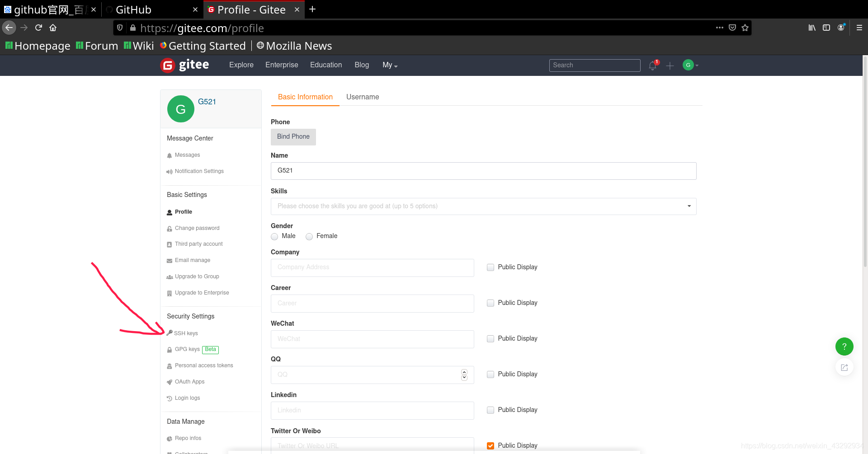The height and width of the screenshot is (454, 868).
Task: Toggle the Firefox sidebar icon
Action: click(x=826, y=28)
